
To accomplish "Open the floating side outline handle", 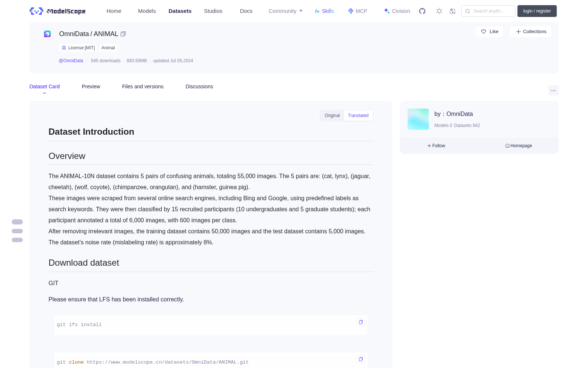I will click(x=17, y=231).
